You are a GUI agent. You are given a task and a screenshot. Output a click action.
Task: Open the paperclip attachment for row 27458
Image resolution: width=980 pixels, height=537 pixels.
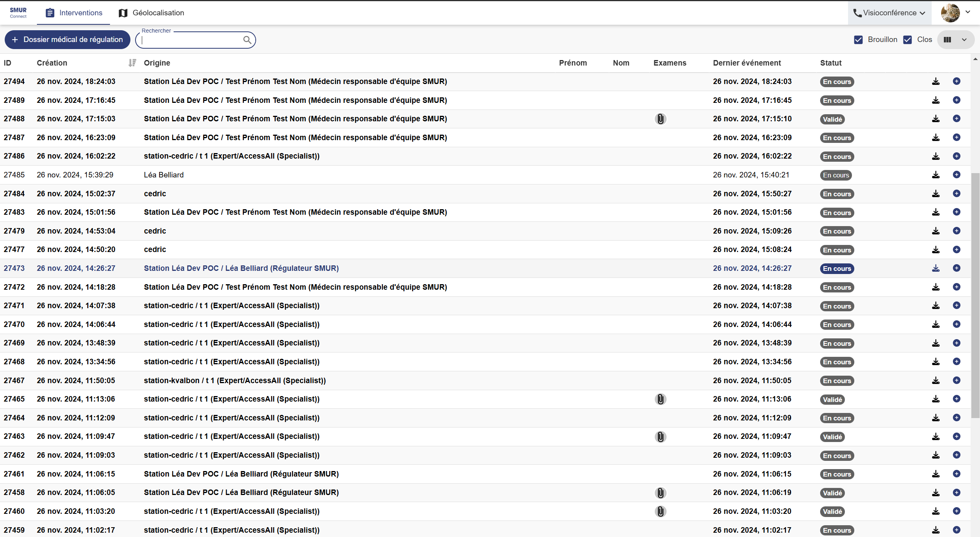660,493
